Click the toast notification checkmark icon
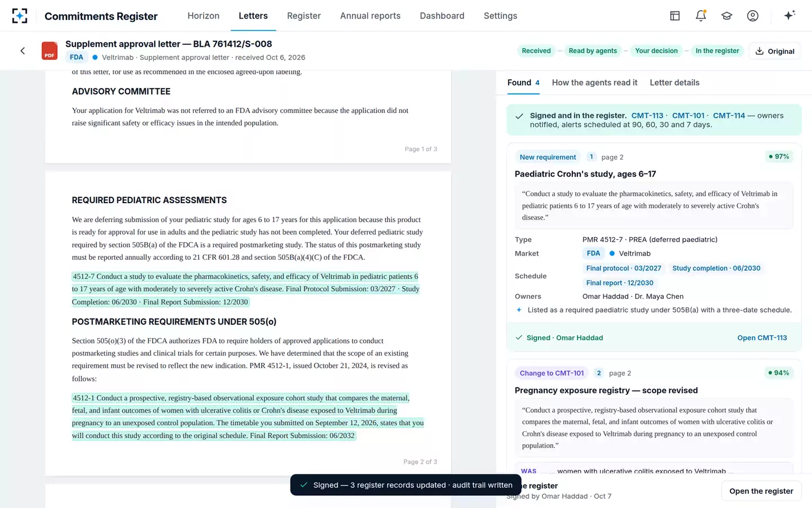812x508 pixels. (x=304, y=485)
